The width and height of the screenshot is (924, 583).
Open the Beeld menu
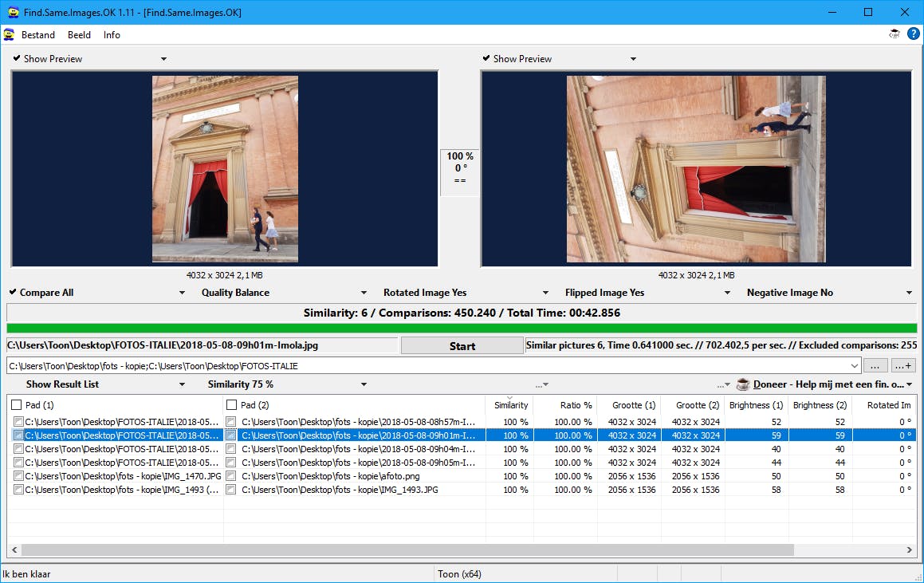tap(79, 34)
